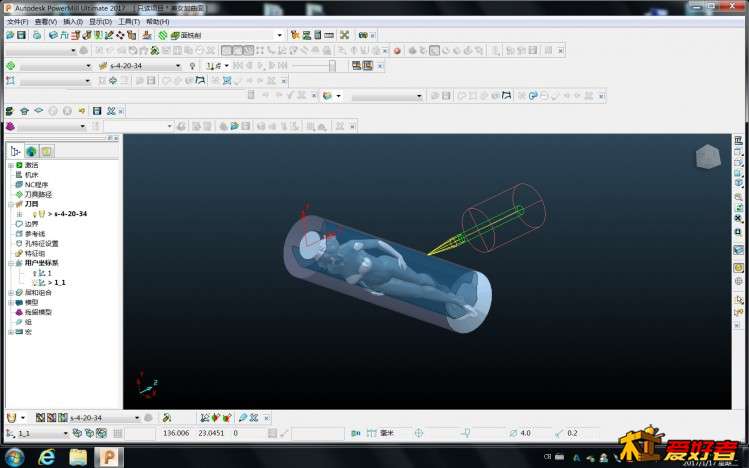
Task: Open the Block definition icon
Action: (x=53, y=35)
